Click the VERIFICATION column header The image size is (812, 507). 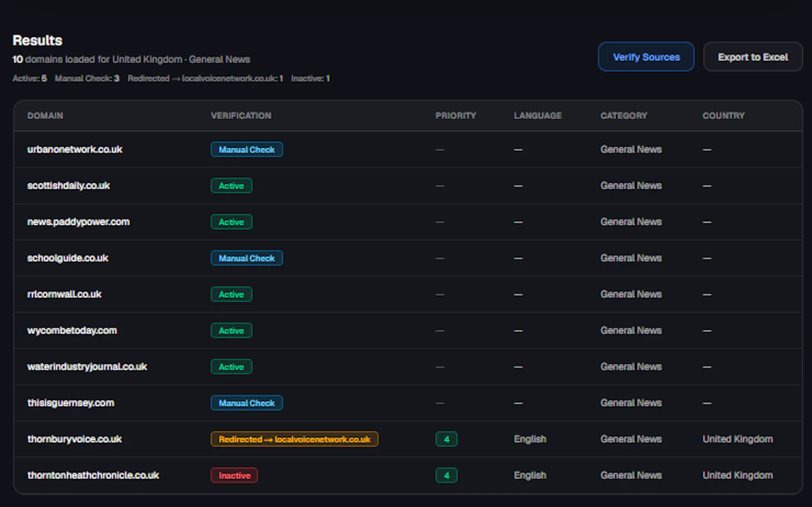tap(241, 116)
